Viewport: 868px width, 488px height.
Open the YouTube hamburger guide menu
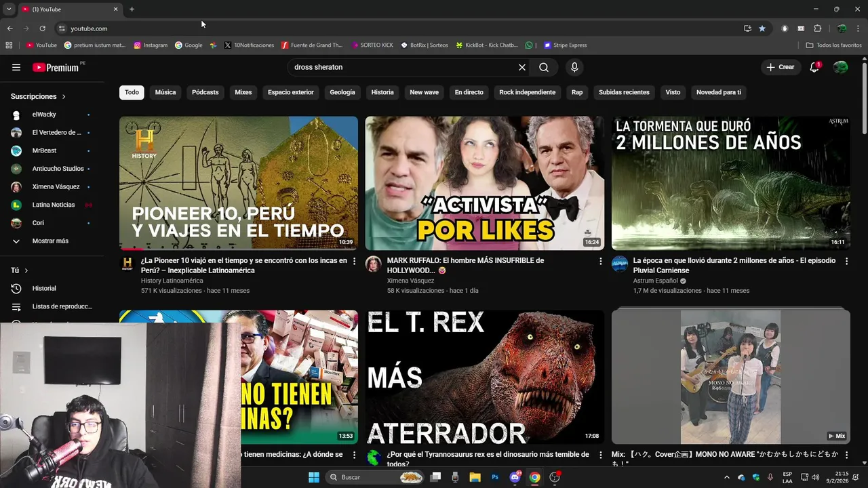pyautogui.click(x=16, y=67)
